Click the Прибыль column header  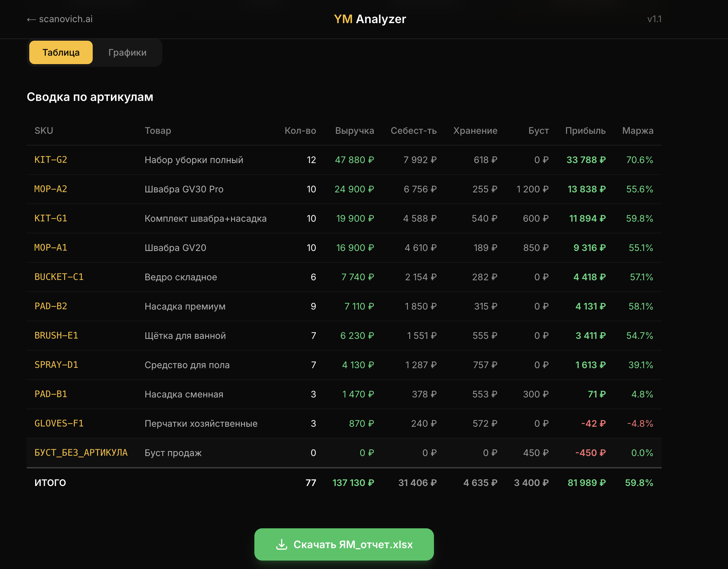coord(585,131)
